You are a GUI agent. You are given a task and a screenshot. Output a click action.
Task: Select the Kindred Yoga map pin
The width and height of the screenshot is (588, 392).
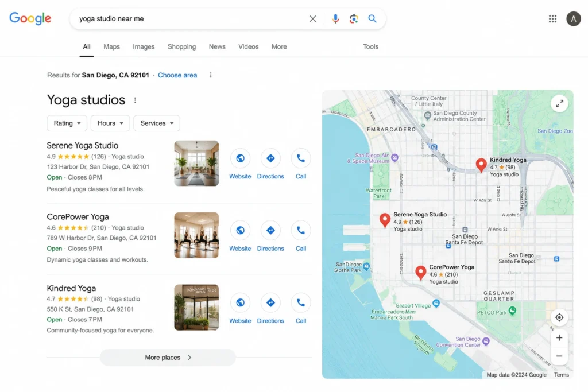(x=481, y=165)
